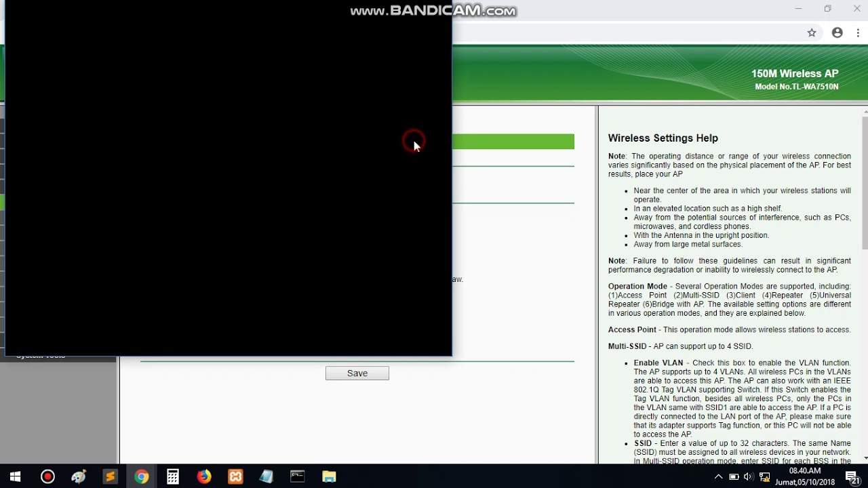The height and width of the screenshot is (488, 868).
Task: Click the help panel scroll-up arrow
Action: click(x=865, y=111)
